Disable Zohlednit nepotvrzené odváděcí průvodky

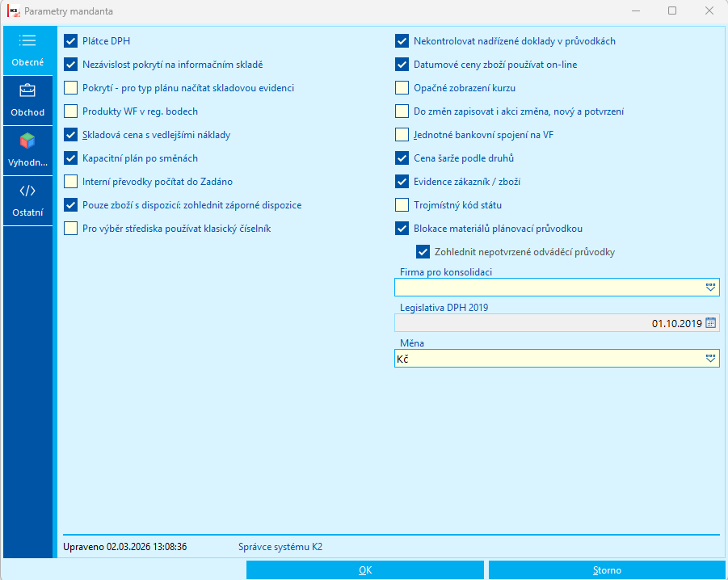[x=423, y=252]
